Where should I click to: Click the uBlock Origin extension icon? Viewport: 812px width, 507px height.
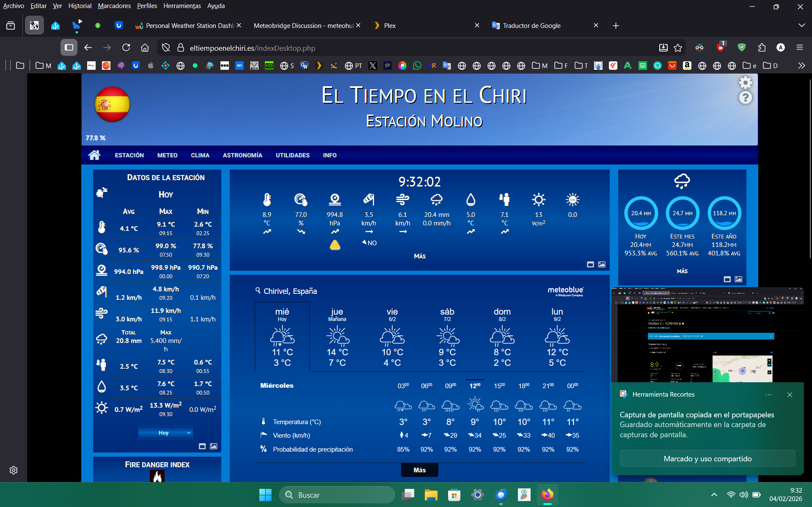pyautogui.click(x=721, y=47)
